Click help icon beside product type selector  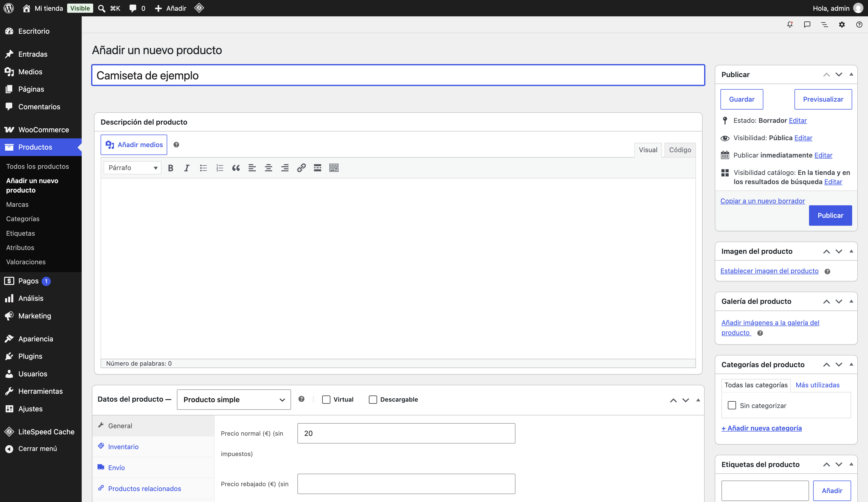tap(302, 399)
